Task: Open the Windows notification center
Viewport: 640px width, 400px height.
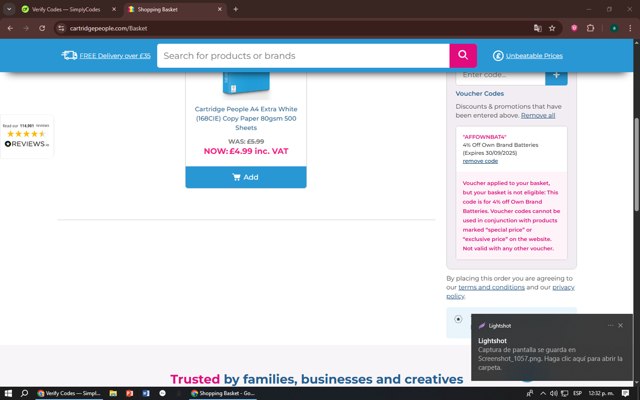Action: pos(625,393)
